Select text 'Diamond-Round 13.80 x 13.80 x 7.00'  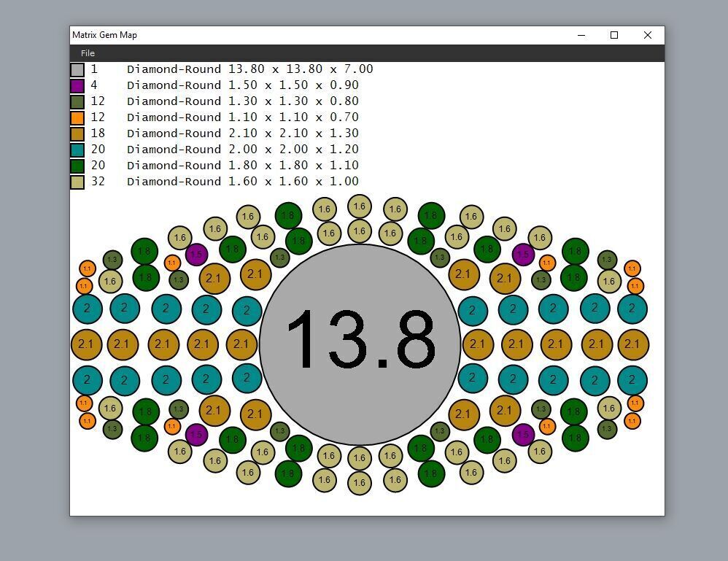click(x=249, y=69)
